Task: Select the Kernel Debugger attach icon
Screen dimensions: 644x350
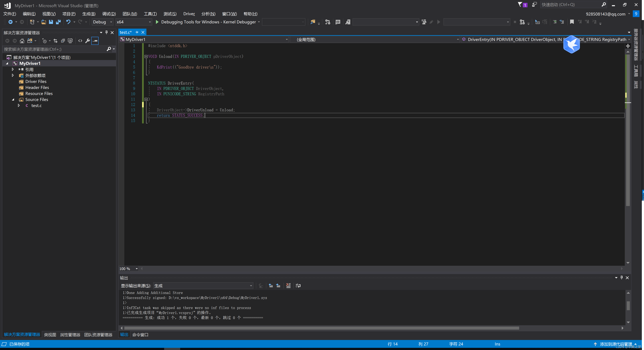Action: point(157,22)
